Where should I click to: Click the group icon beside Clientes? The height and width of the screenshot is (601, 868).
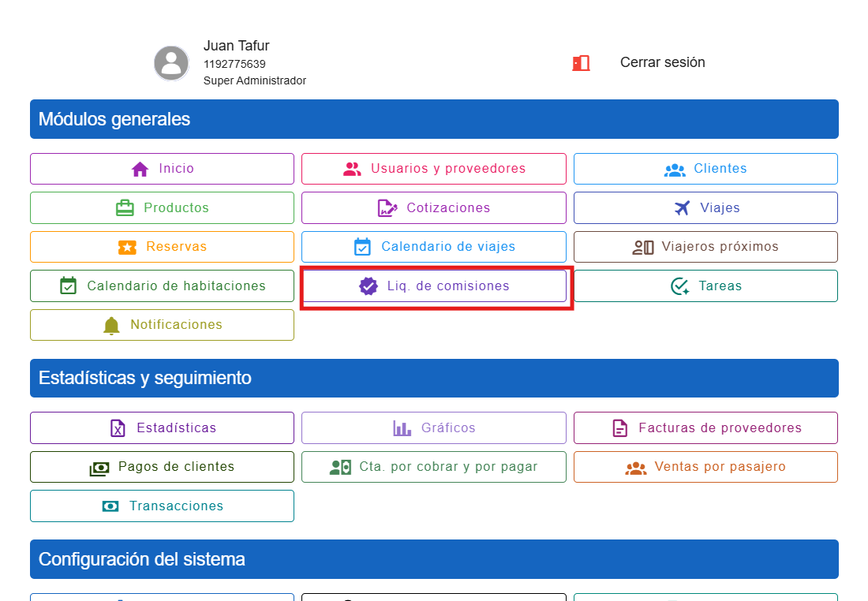pos(675,169)
